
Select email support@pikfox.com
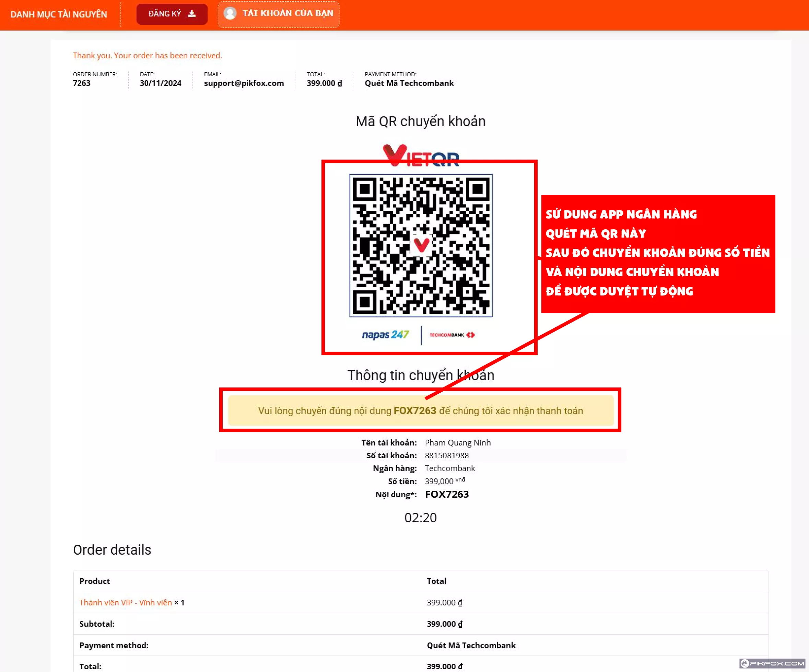(244, 84)
